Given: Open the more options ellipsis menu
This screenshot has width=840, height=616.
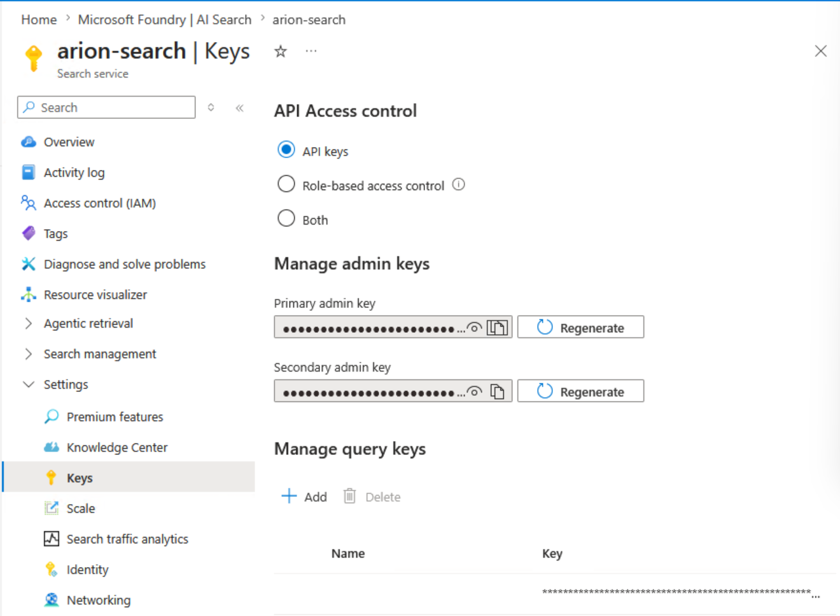Looking at the screenshot, I should (x=311, y=51).
